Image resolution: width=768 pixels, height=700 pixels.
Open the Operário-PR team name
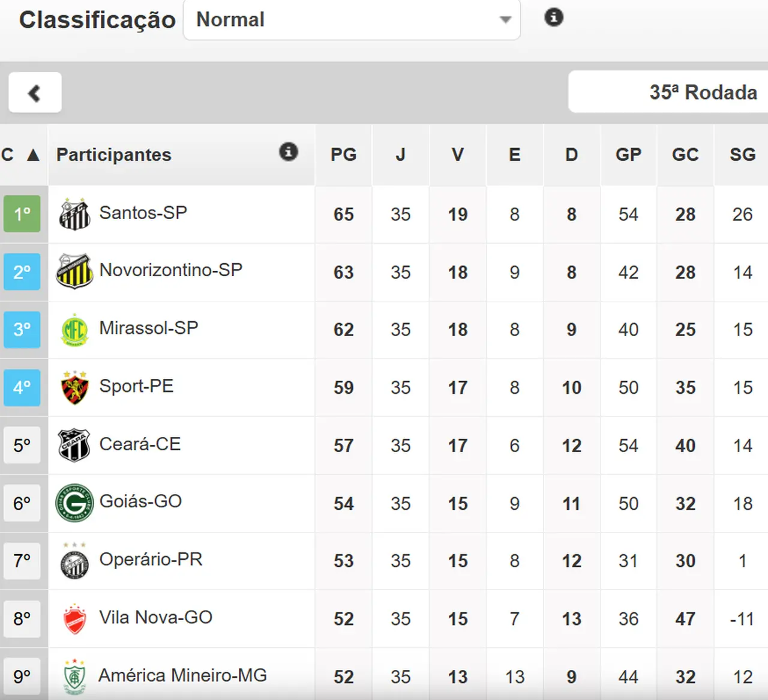(x=151, y=560)
